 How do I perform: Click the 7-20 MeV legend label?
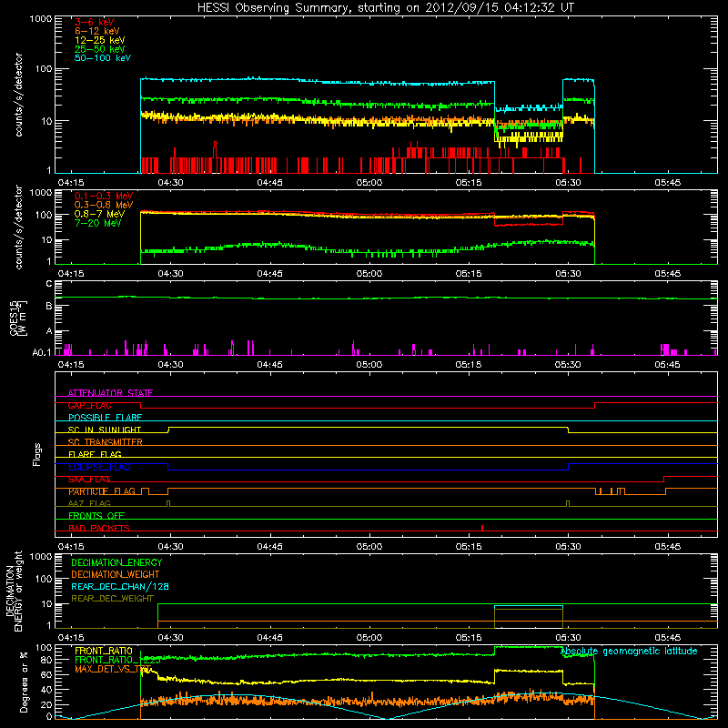point(98,223)
